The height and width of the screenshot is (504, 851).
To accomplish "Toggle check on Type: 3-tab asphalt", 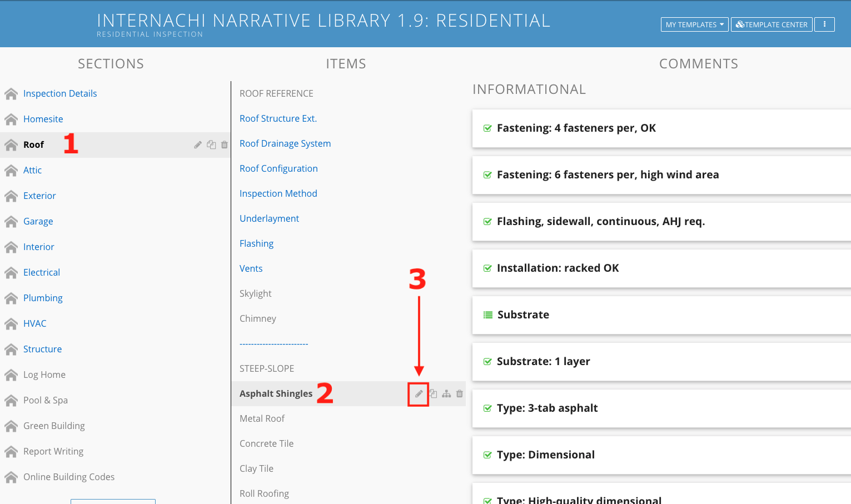I will [487, 408].
